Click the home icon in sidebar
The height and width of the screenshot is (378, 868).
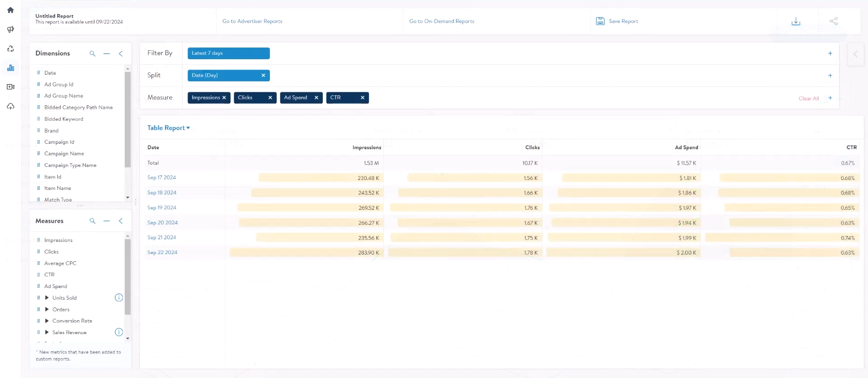[10, 10]
